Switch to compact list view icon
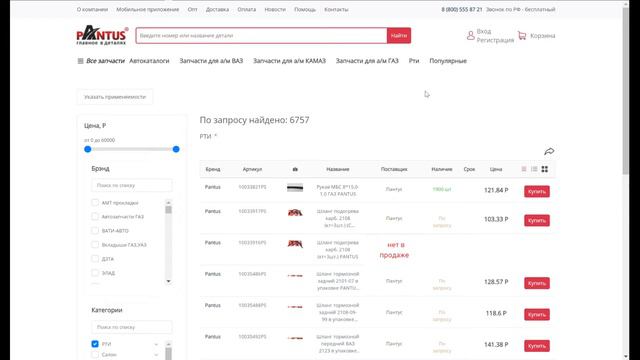 524,169
